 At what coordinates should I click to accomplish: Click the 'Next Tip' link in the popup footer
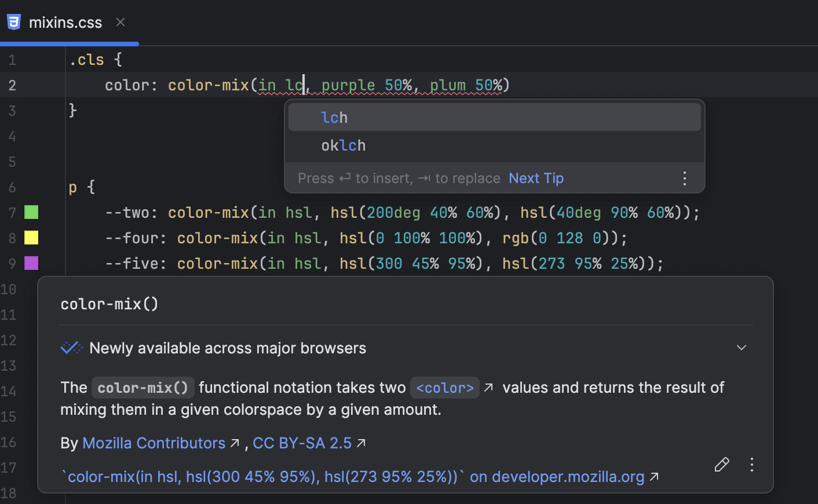[535, 178]
